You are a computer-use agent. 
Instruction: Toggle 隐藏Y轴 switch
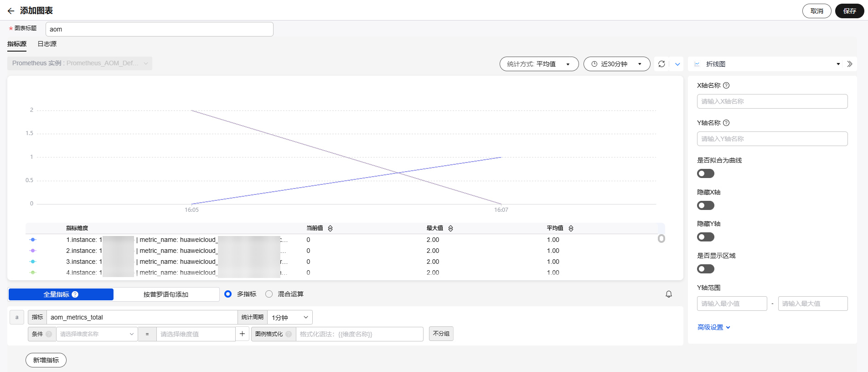tap(706, 237)
